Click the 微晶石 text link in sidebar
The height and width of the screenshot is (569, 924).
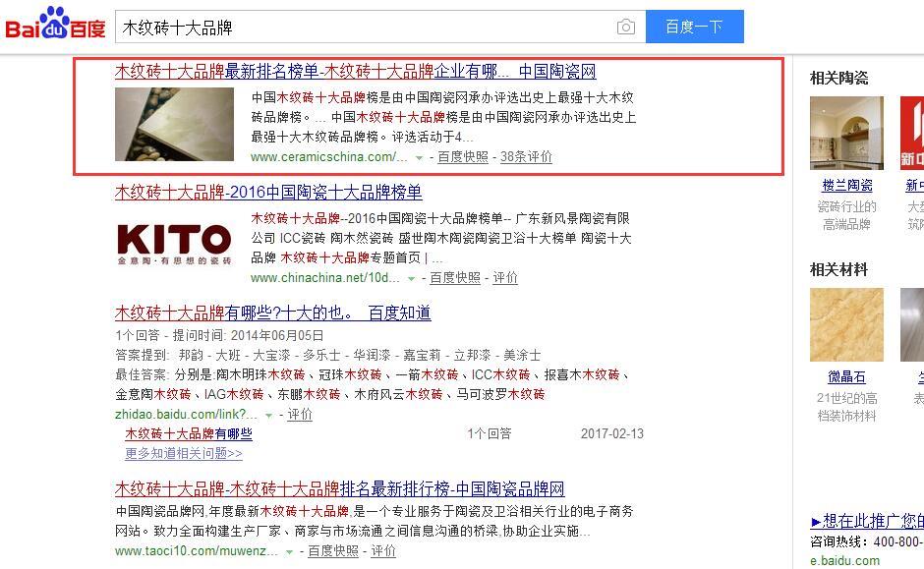tap(846, 377)
